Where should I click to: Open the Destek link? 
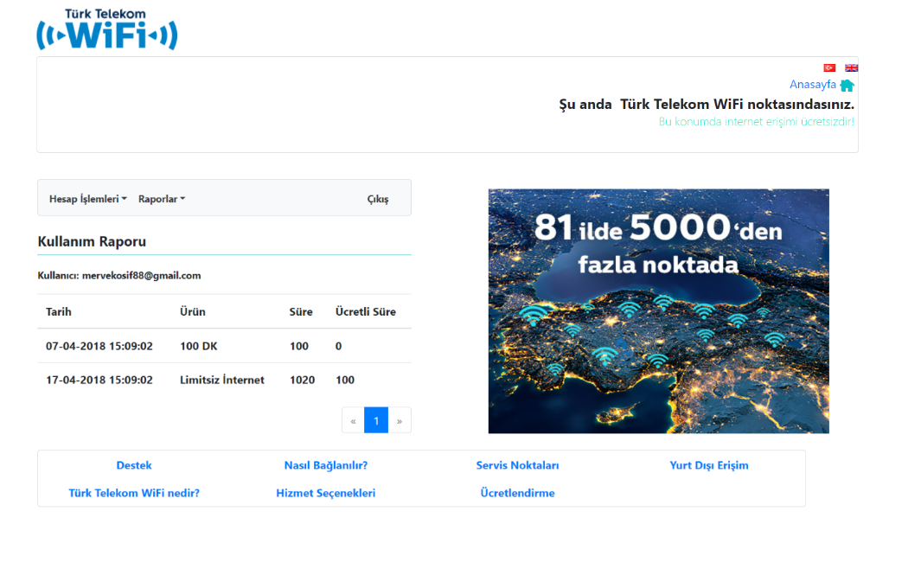click(x=134, y=465)
